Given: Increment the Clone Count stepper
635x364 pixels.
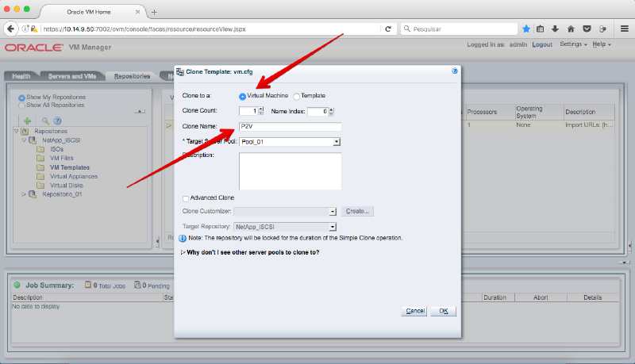Looking at the screenshot, I should pos(261,109).
